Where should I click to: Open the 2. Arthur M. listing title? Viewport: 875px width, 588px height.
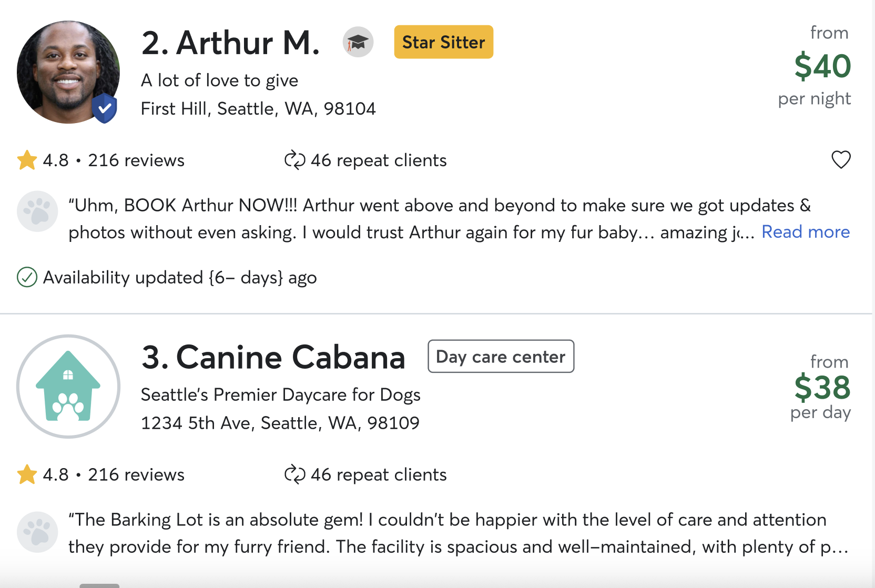click(230, 43)
